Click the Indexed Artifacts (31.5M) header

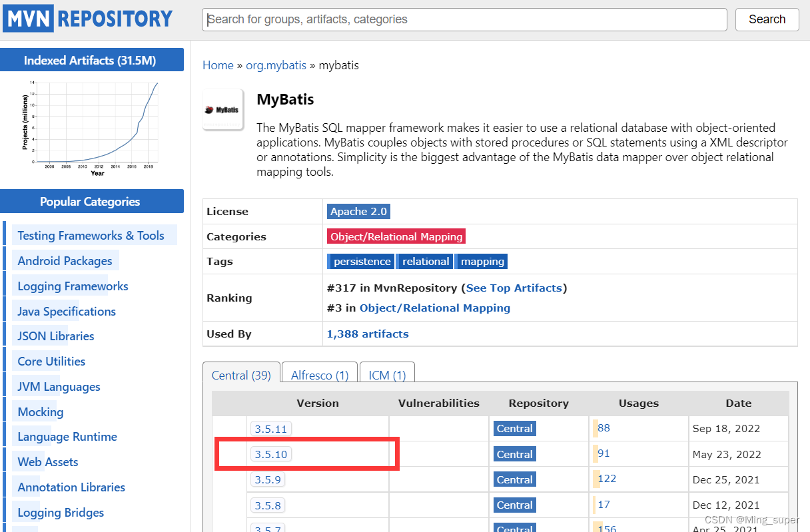(92, 60)
